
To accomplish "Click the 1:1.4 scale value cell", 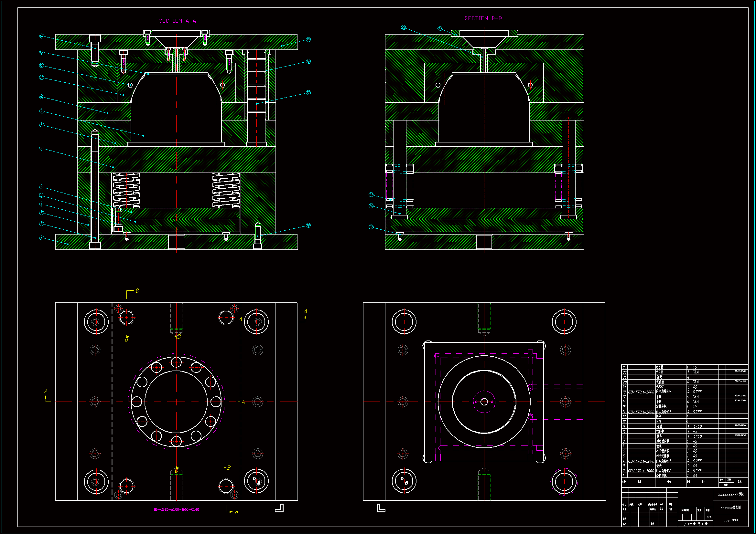I will point(709,517).
